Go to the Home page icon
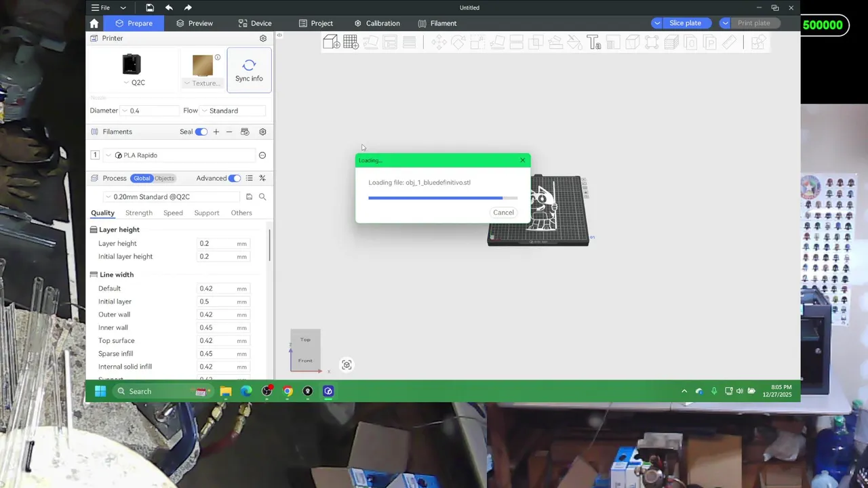 (x=94, y=23)
